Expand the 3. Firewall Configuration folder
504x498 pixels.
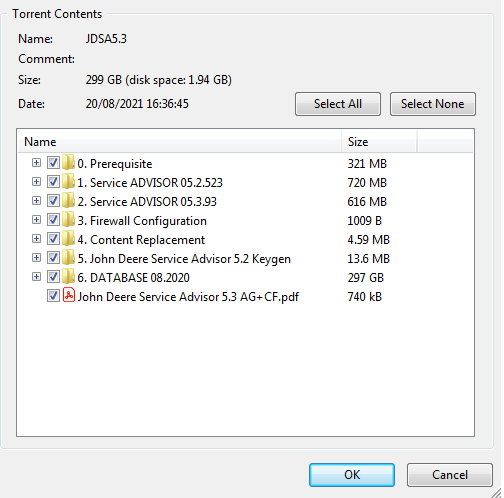36,220
